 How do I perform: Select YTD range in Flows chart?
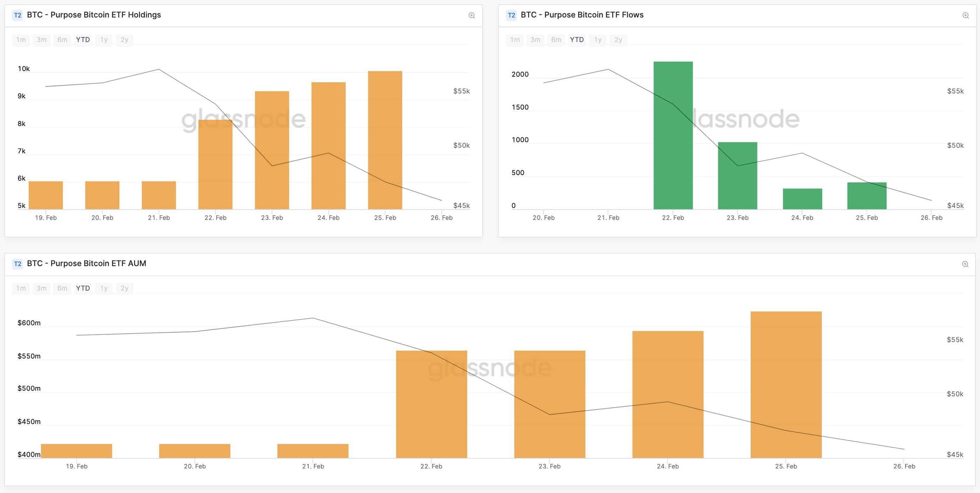point(577,40)
